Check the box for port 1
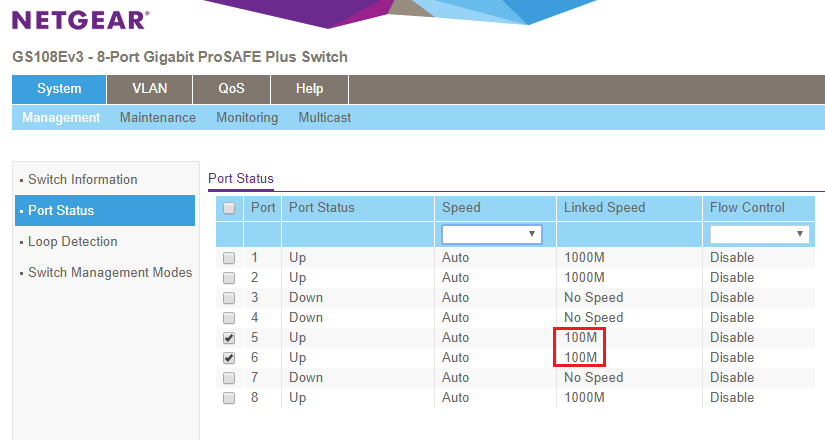Viewport: 825px width, 440px height. point(229,258)
